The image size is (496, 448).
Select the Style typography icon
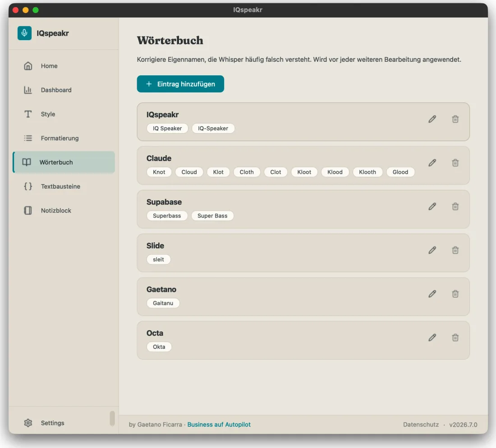click(x=28, y=114)
